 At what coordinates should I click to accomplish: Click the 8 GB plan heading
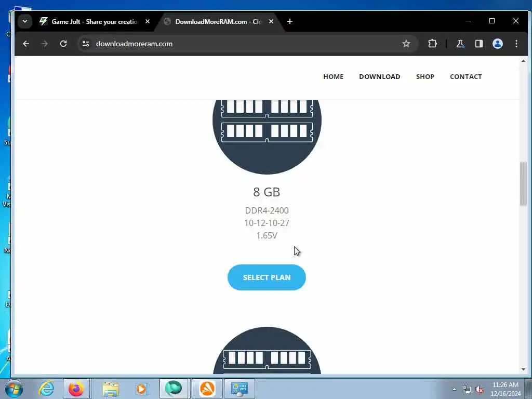pos(267,192)
